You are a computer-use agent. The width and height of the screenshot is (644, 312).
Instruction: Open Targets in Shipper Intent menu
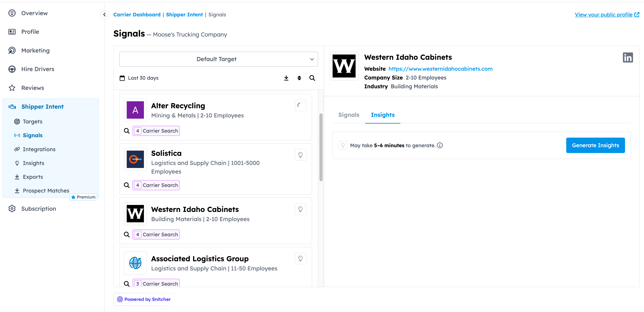[33, 122]
